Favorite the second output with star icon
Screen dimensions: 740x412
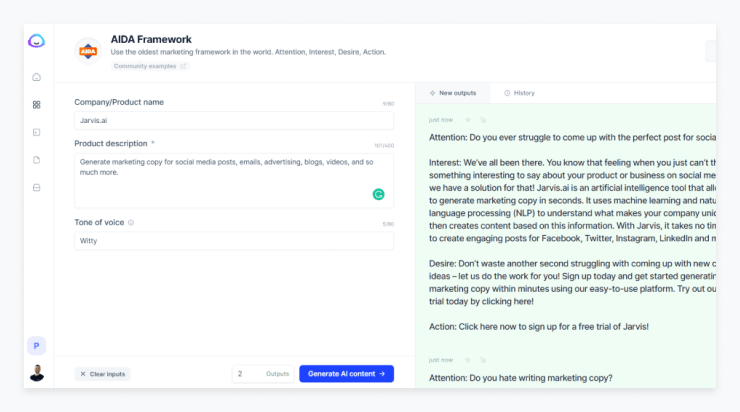coord(468,360)
